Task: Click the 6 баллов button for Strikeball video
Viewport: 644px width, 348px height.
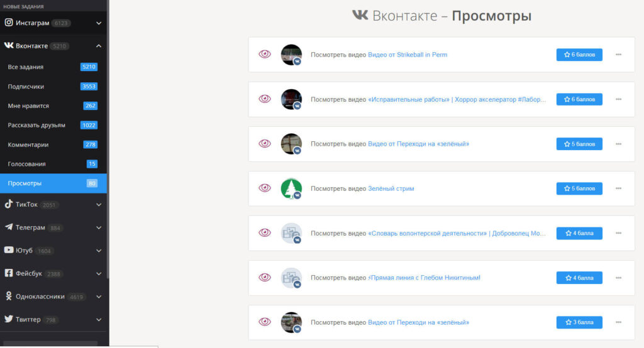Action: click(579, 55)
